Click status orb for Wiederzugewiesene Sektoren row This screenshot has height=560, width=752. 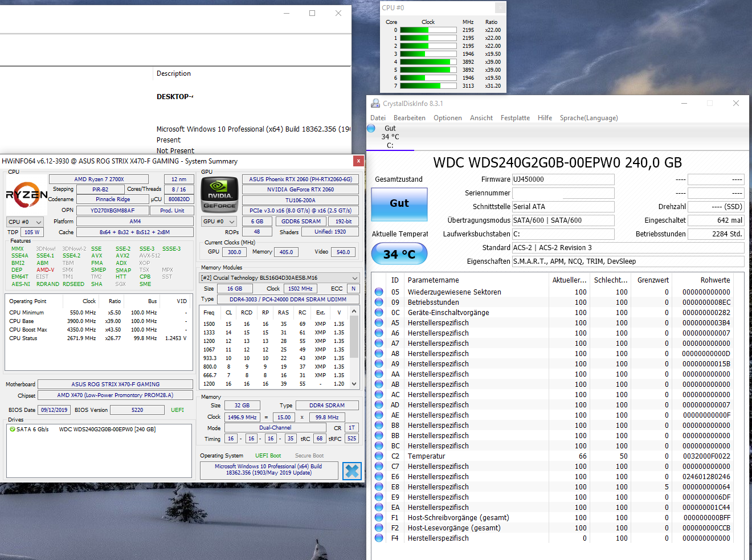(x=379, y=292)
